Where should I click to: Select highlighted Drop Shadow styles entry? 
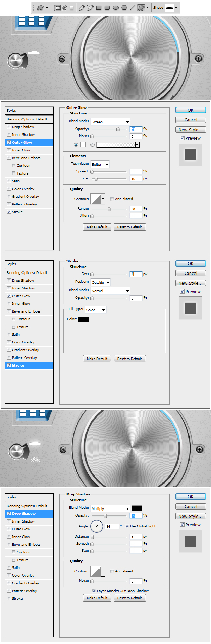[30, 514]
